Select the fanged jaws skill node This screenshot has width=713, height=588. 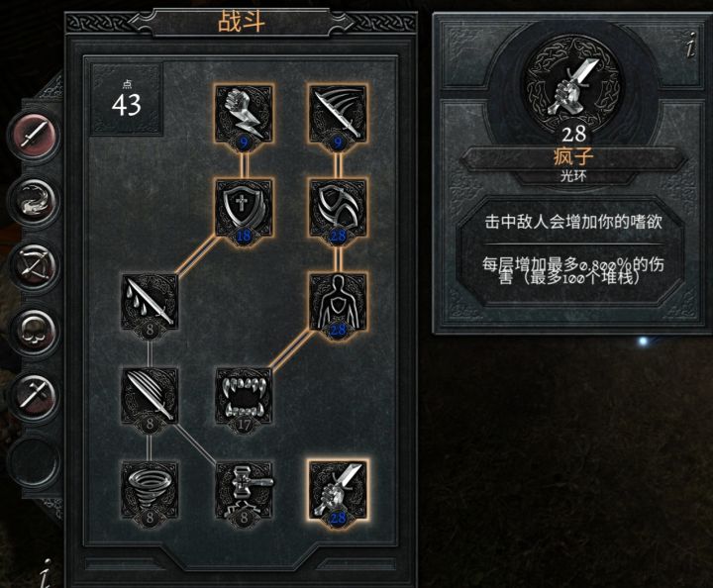(244, 397)
